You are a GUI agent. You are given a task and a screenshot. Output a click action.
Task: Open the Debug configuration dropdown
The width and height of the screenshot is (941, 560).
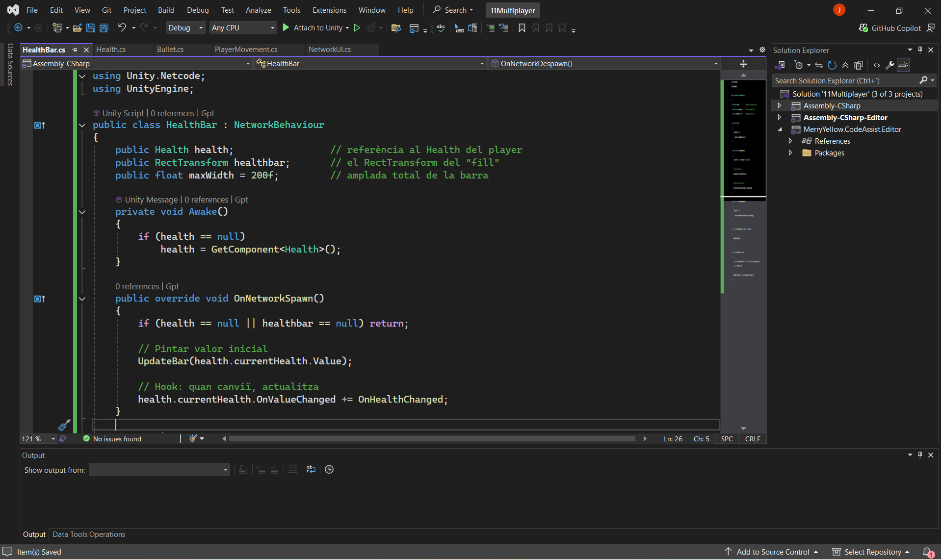click(185, 28)
